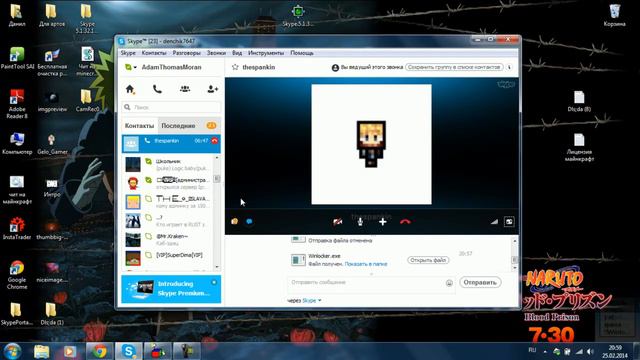
Task: Select the @Mr.Kraken~ contact
Action: [x=168, y=240]
